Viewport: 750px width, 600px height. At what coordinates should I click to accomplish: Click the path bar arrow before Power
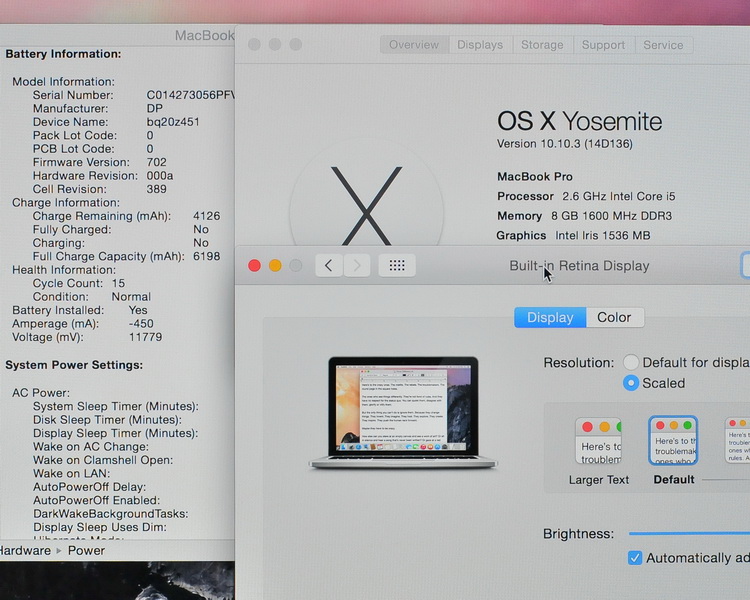coord(59,551)
